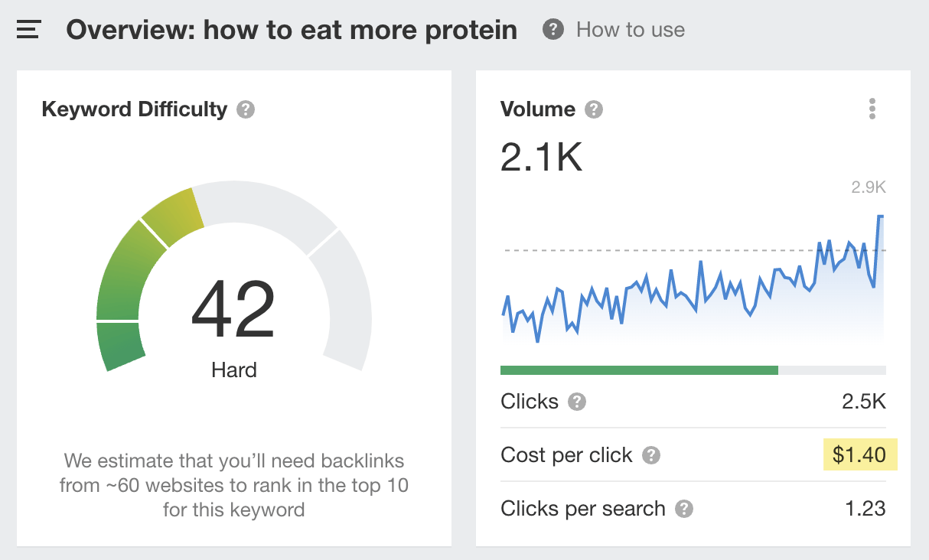929x560 pixels.
Task: Expand the three-dot menu on Volume panel
Action: [x=872, y=109]
